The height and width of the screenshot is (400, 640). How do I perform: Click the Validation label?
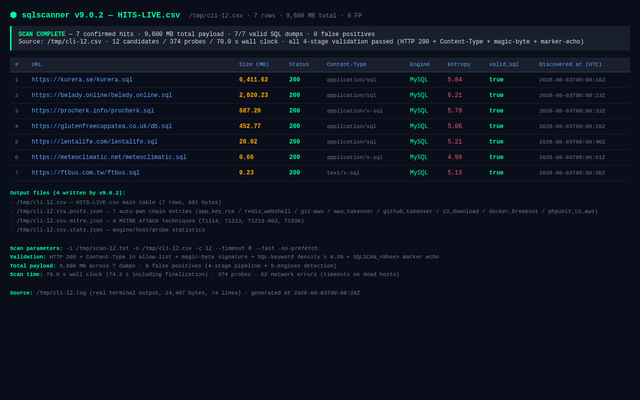coord(28,257)
